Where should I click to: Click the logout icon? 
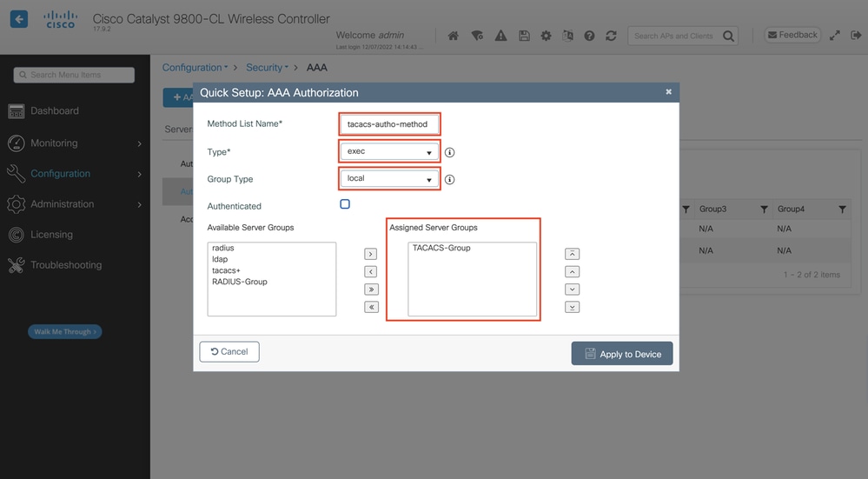[856, 36]
